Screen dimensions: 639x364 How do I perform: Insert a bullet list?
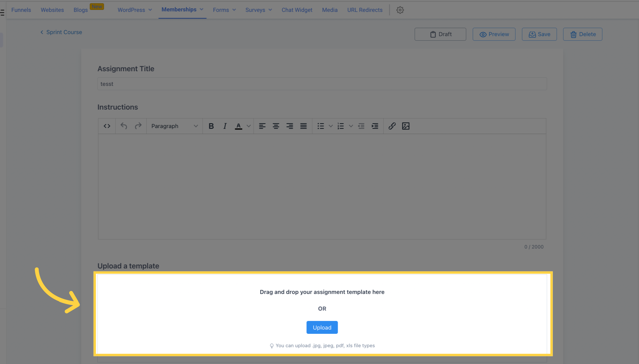(320, 126)
